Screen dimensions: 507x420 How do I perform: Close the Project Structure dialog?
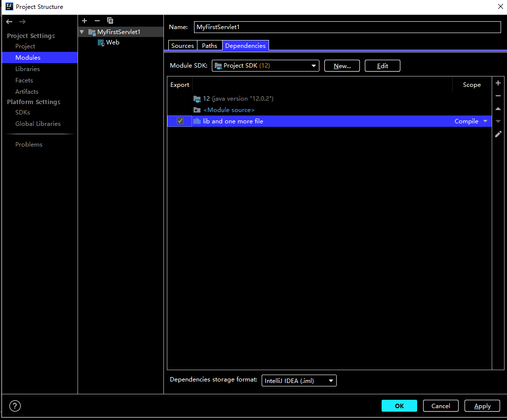click(x=500, y=6)
